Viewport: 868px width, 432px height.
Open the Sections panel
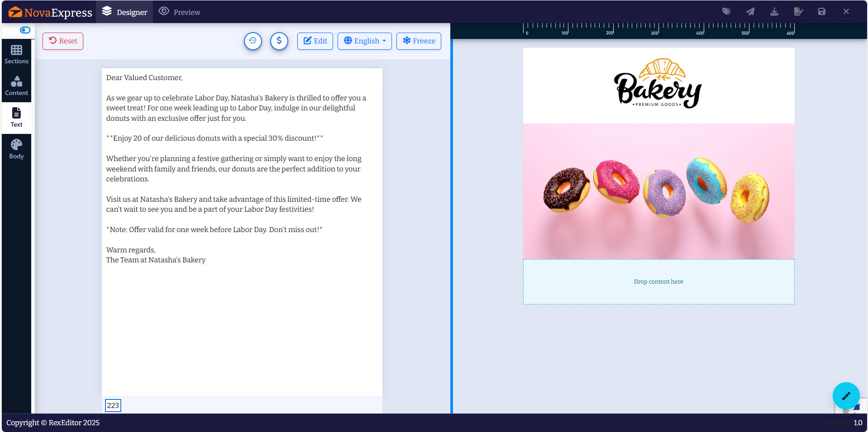coord(16,54)
